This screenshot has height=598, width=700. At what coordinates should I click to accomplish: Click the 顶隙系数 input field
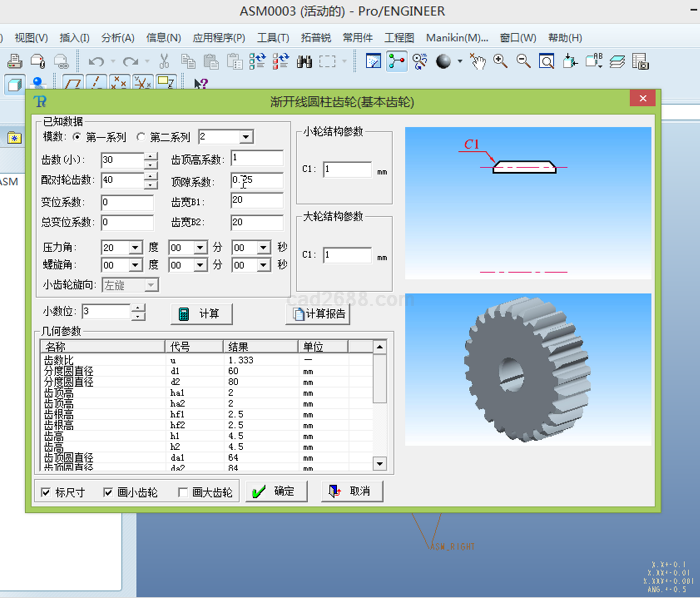click(x=257, y=181)
